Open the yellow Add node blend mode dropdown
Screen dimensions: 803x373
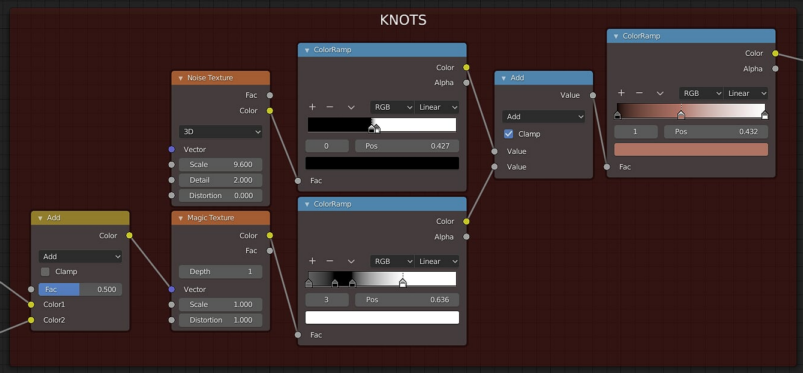click(80, 256)
